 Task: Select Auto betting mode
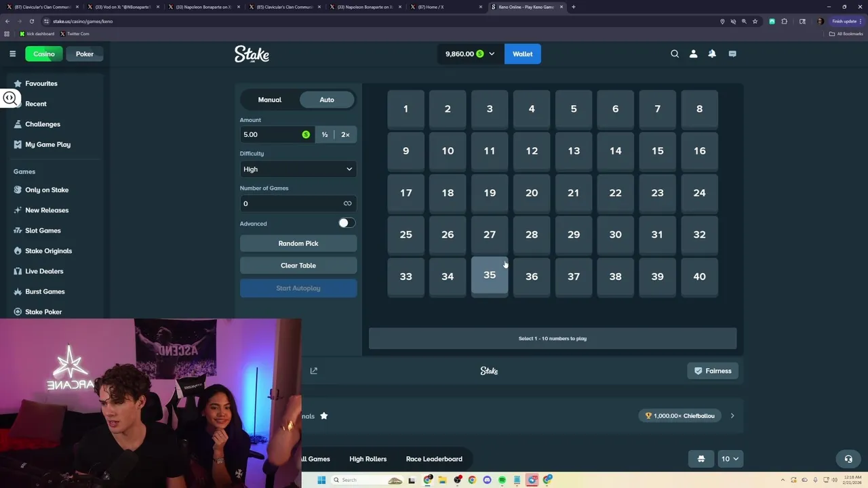click(327, 100)
